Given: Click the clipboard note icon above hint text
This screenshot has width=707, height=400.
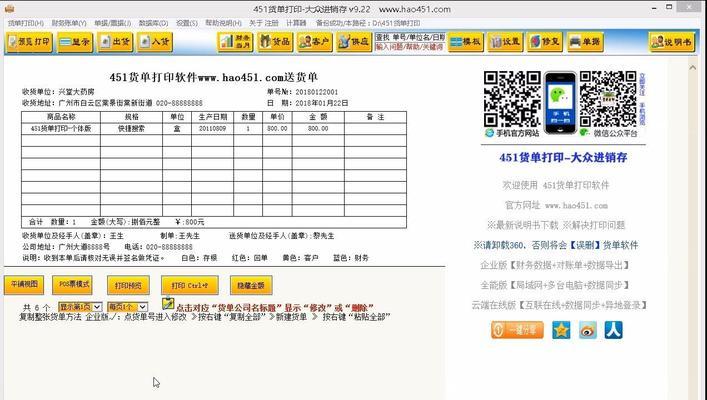Looking at the screenshot, I should (168, 303).
